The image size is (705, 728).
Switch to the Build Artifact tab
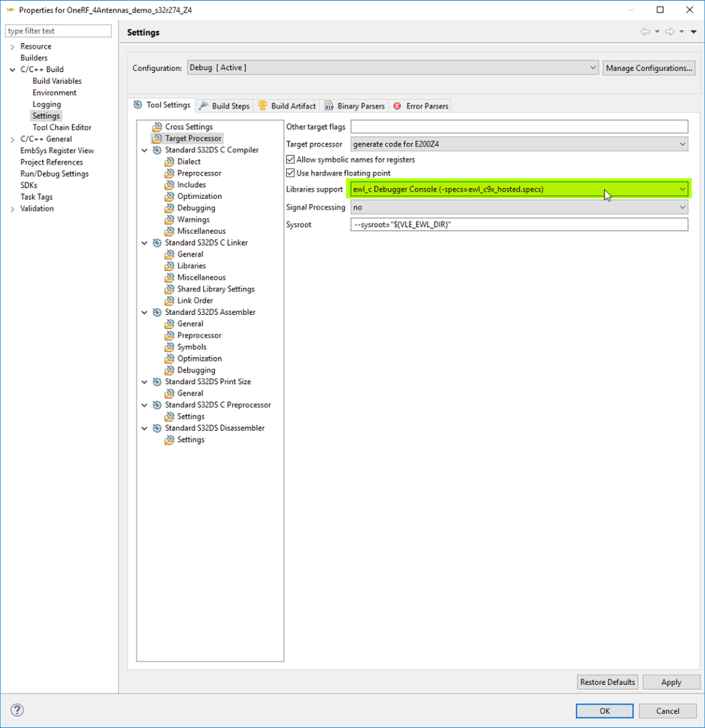(x=287, y=106)
